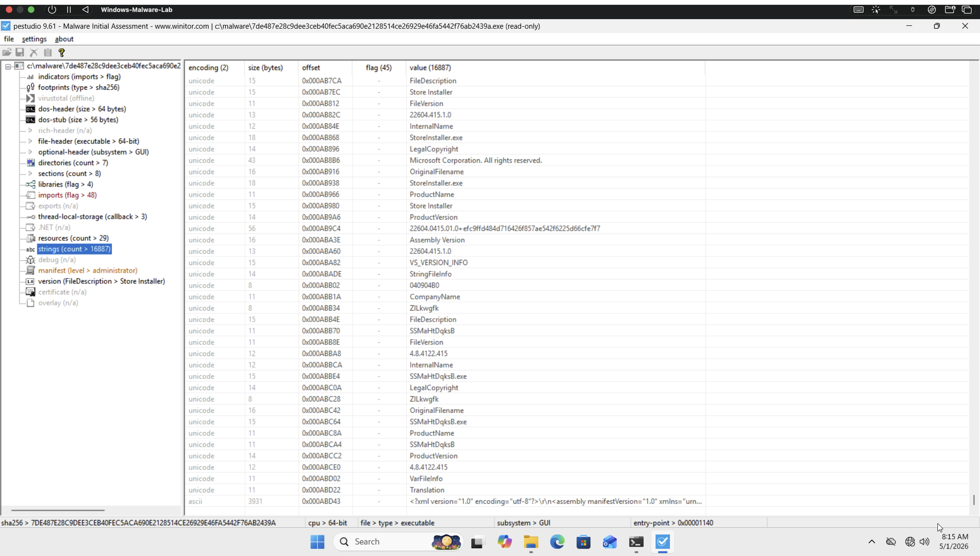Screen dimensions: 980x556
Task: Open the file menu
Action: [9, 39]
